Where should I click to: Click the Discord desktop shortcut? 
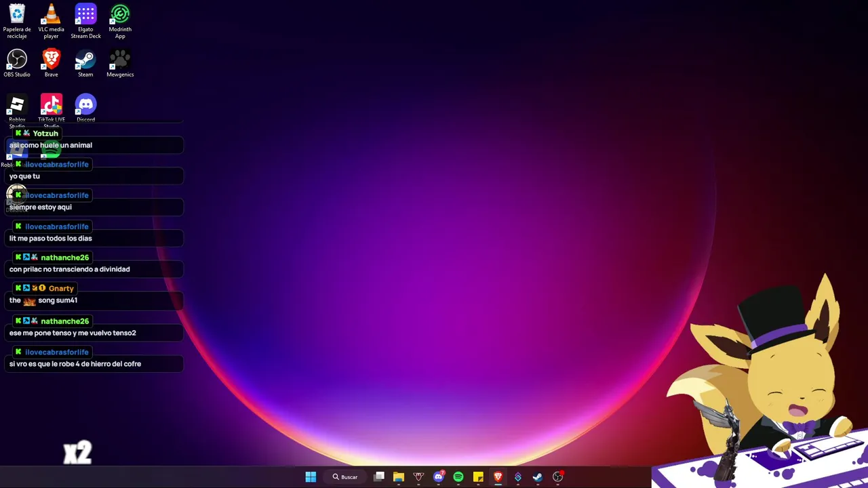(85, 108)
